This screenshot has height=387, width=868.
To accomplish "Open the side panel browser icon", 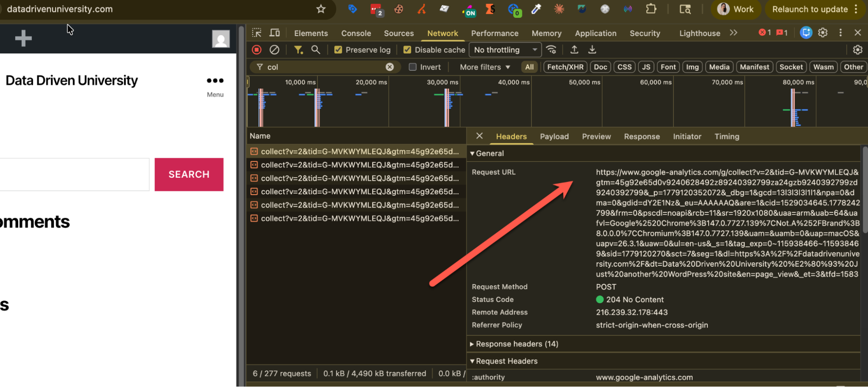I will tap(685, 9).
